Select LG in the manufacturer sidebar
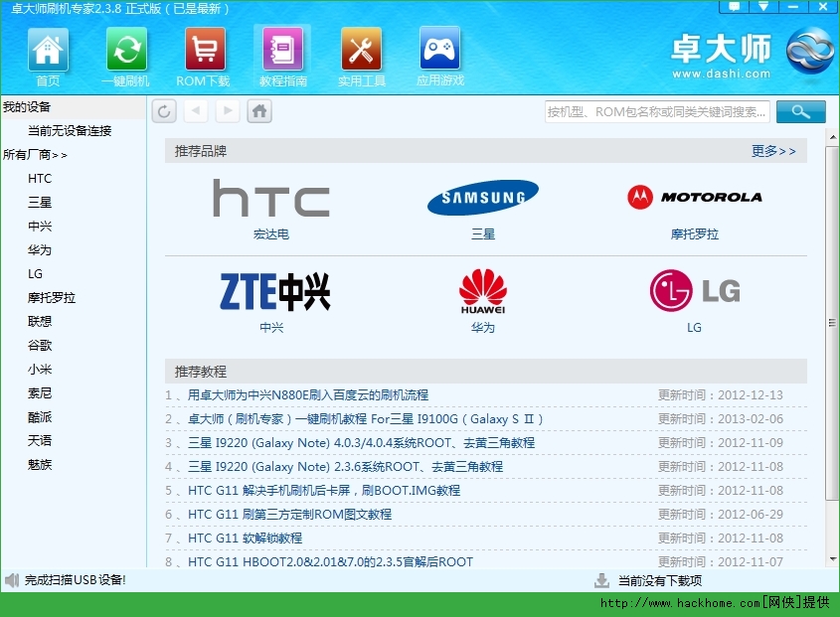 tap(36, 273)
